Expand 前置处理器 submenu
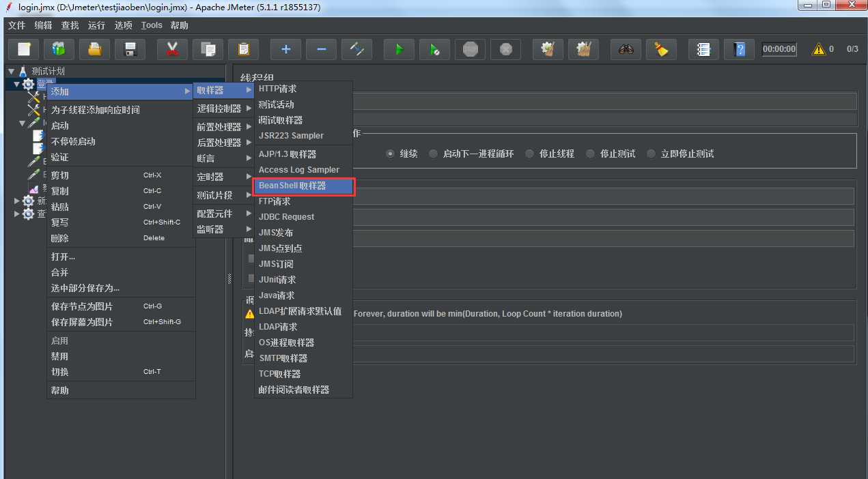Image resolution: width=868 pixels, height=479 pixels. pos(224,127)
